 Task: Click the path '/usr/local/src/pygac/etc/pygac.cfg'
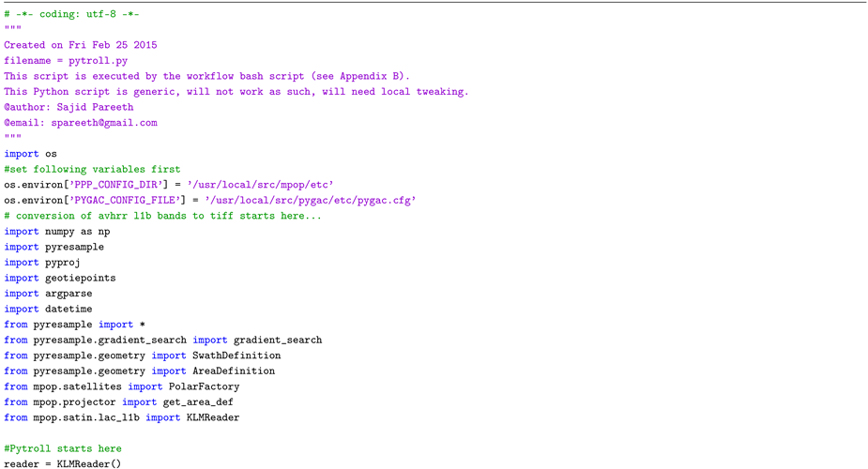point(311,200)
